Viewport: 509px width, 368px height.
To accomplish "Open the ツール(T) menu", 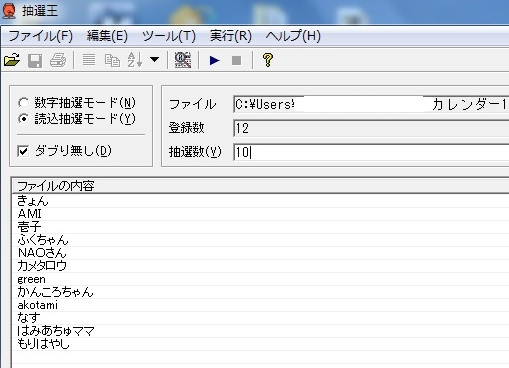I will 169,35.
